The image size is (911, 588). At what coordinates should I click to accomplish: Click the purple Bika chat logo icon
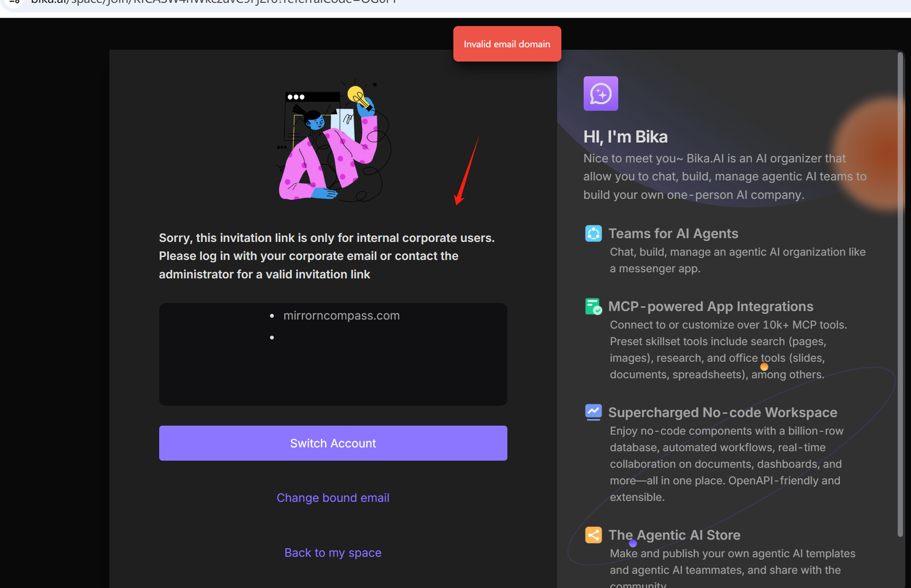[600, 93]
